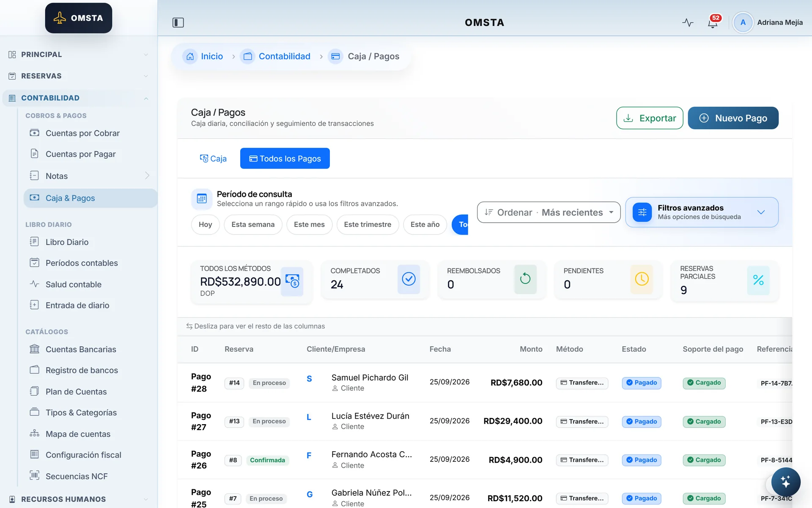Click the Adriana Mejía avatar

point(743,22)
